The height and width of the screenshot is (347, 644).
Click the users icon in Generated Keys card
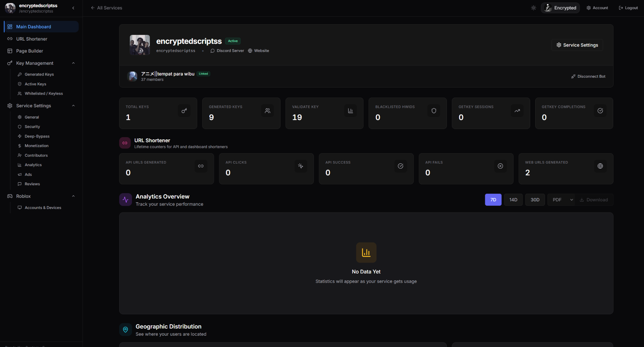tap(268, 111)
